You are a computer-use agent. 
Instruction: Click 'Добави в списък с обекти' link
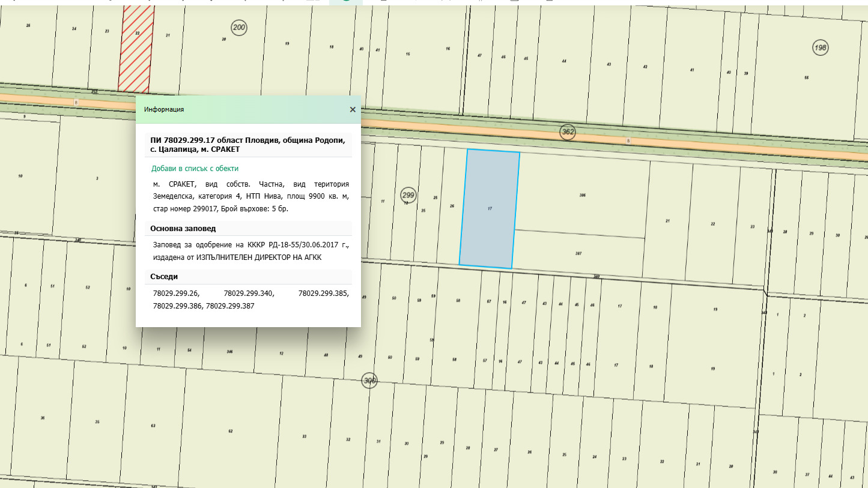(195, 169)
